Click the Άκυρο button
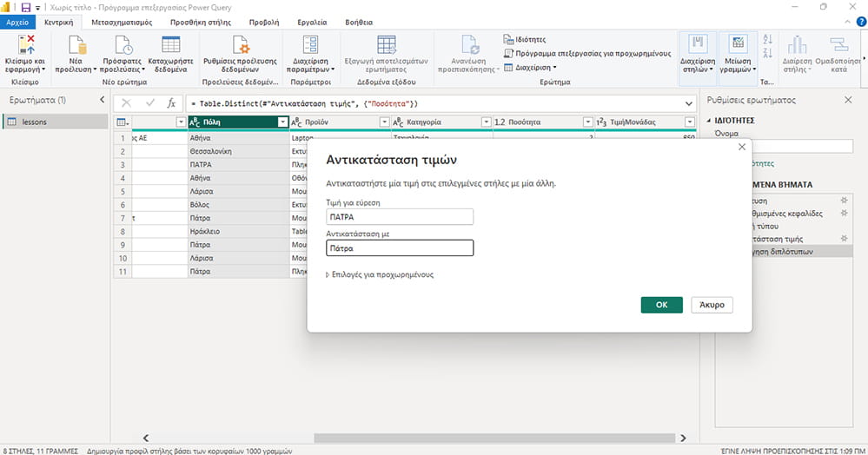Image resolution: width=868 pixels, height=455 pixels. pyautogui.click(x=712, y=305)
